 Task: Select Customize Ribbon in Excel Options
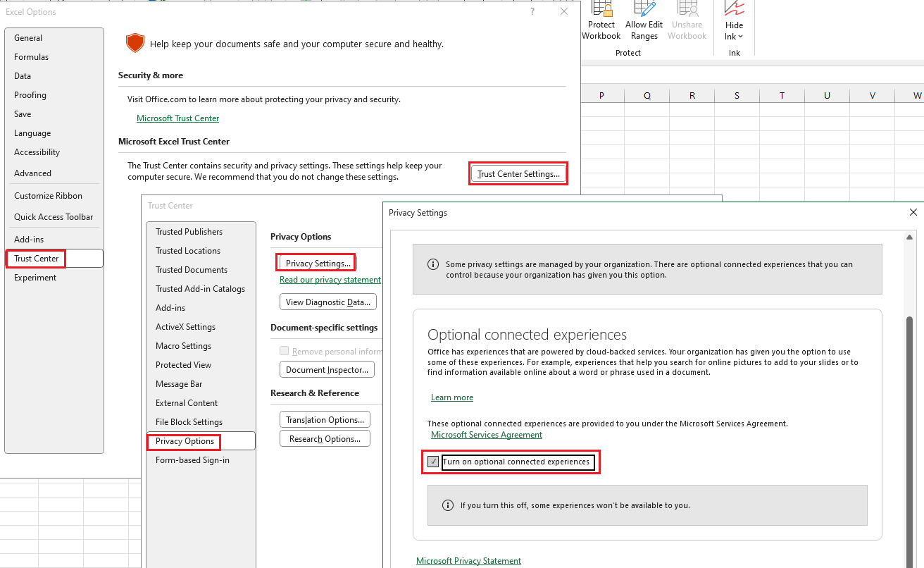54,196
